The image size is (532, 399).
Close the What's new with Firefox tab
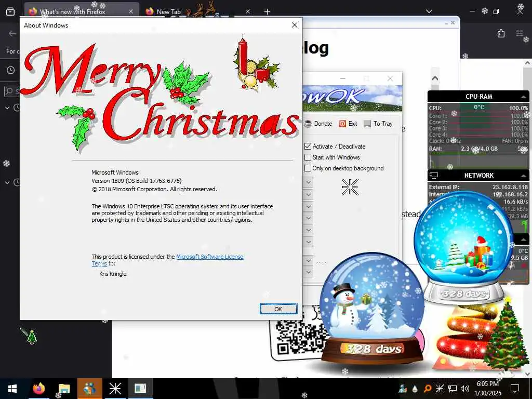pos(131,11)
